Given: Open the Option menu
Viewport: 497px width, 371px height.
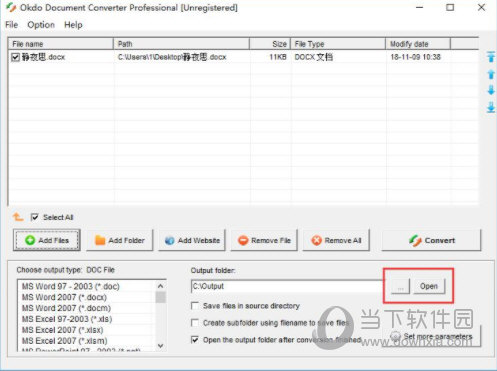Looking at the screenshot, I should point(41,25).
